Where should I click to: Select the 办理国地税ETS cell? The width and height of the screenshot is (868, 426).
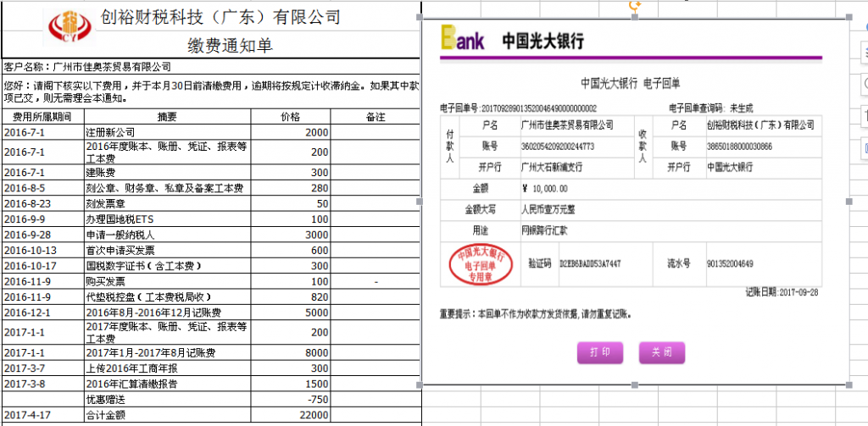click(168, 219)
